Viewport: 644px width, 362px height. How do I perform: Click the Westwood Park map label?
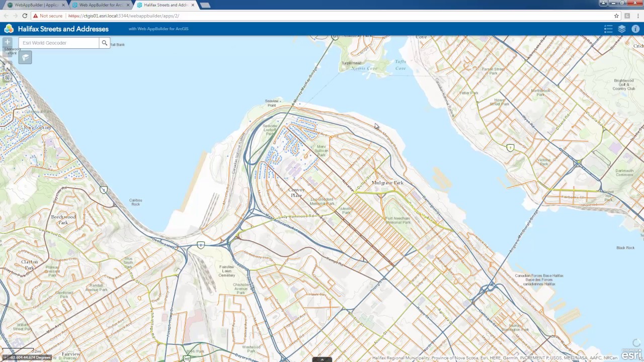click(251, 348)
